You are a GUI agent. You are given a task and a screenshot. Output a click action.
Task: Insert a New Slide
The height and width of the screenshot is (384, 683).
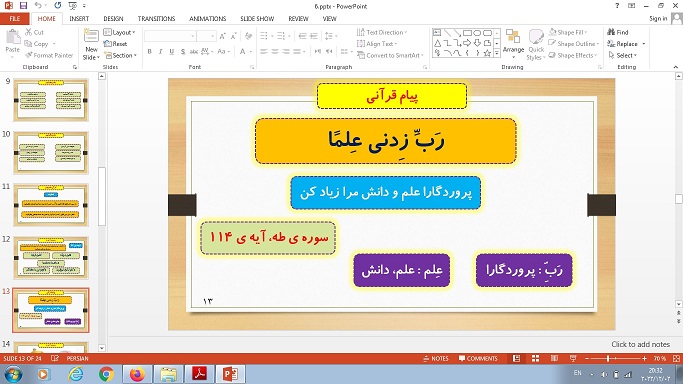(x=91, y=45)
